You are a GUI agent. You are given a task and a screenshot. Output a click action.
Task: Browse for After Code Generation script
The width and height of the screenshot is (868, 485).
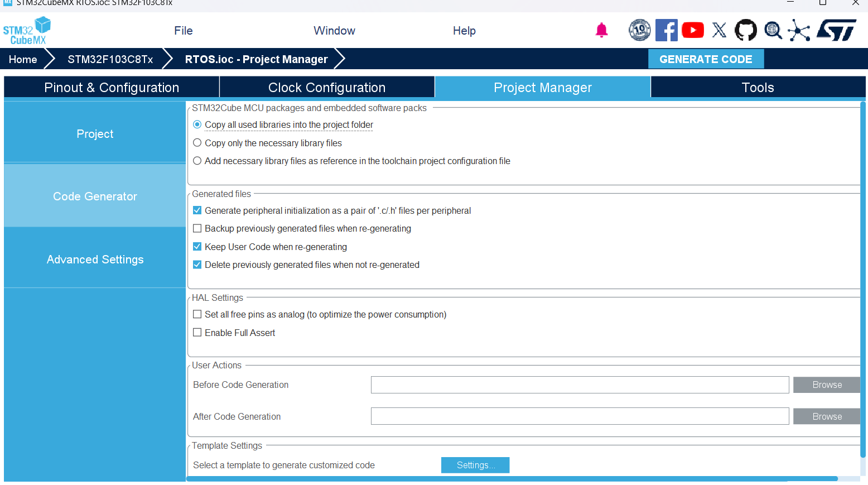point(827,417)
